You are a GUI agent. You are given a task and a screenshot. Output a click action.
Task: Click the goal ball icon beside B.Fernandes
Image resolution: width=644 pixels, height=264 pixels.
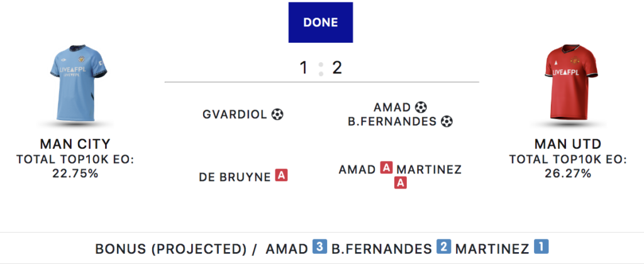tap(447, 121)
